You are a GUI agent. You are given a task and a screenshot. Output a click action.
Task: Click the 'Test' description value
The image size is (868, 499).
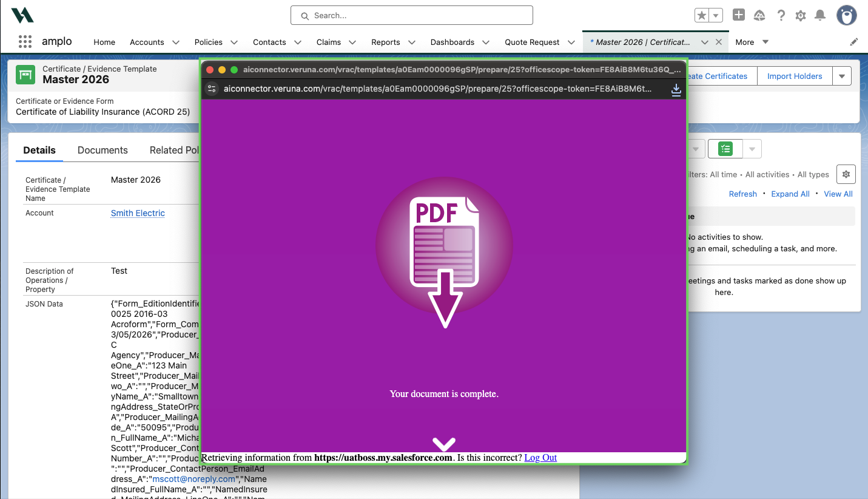pos(119,271)
